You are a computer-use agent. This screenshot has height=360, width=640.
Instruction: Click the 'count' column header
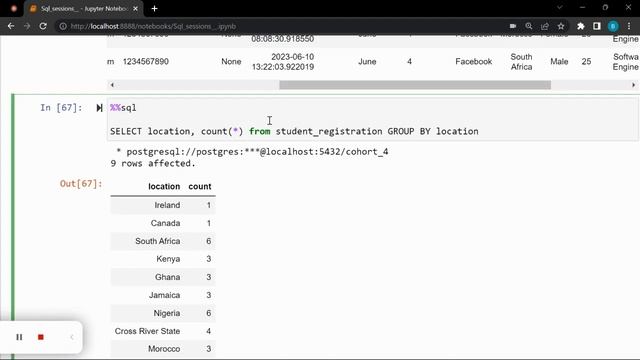[200, 187]
